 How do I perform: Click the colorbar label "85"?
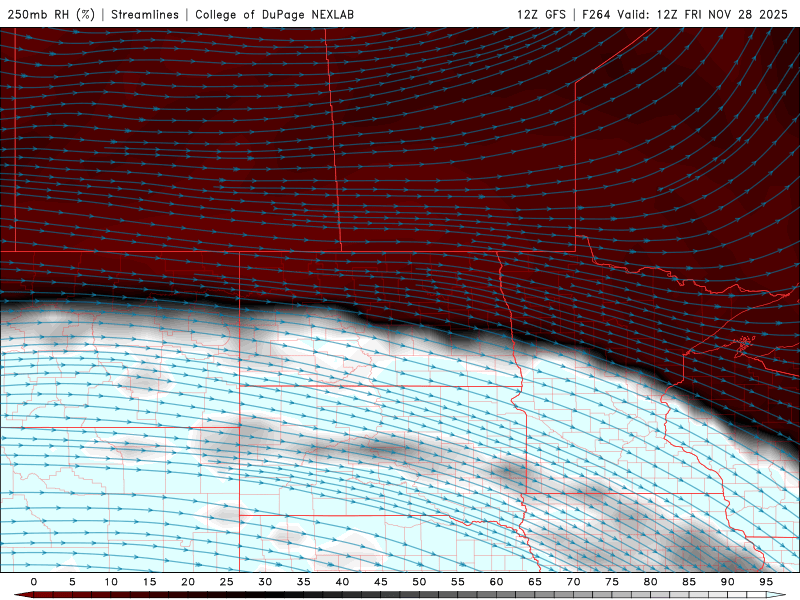click(689, 582)
